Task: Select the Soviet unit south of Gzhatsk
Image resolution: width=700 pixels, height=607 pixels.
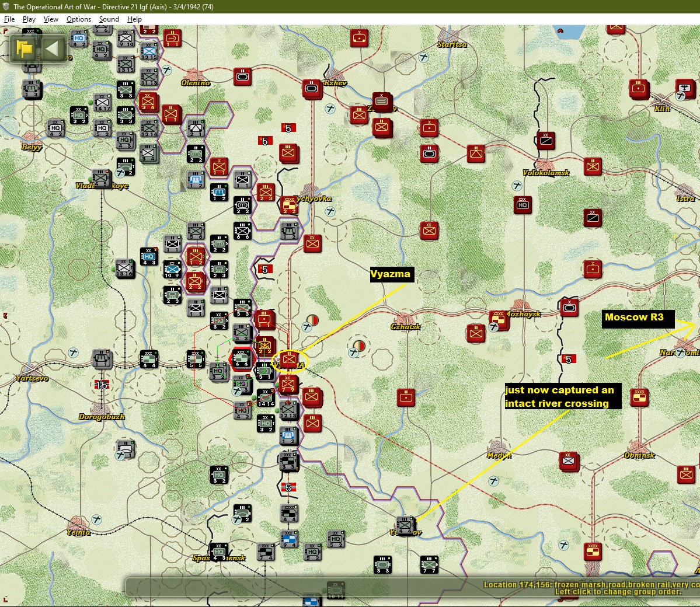Action: click(406, 397)
